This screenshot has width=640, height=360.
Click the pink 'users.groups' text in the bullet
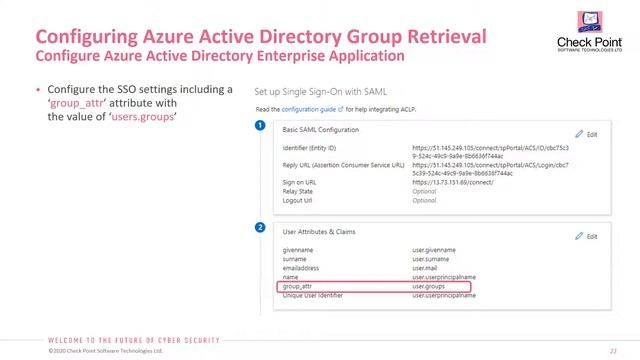tap(142, 117)
